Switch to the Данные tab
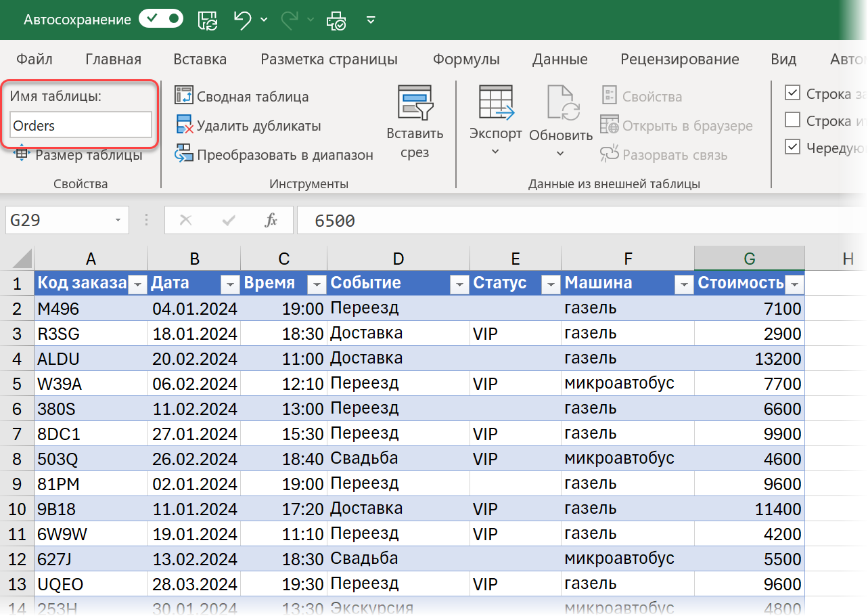Viewport: 868px width, 616px height. [559, 60]
